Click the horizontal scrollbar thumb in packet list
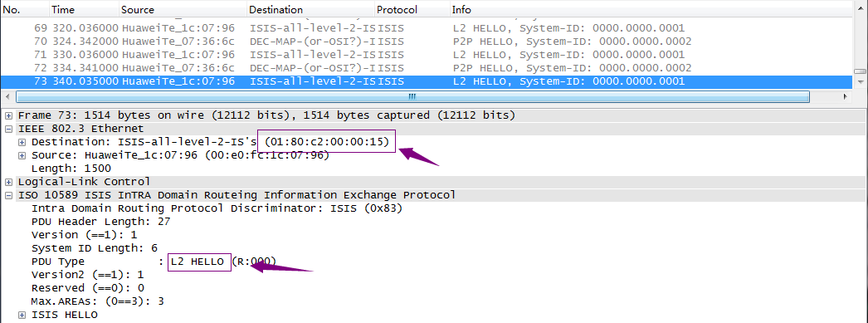This screenshot has width=868, height=323. point(412,97)
